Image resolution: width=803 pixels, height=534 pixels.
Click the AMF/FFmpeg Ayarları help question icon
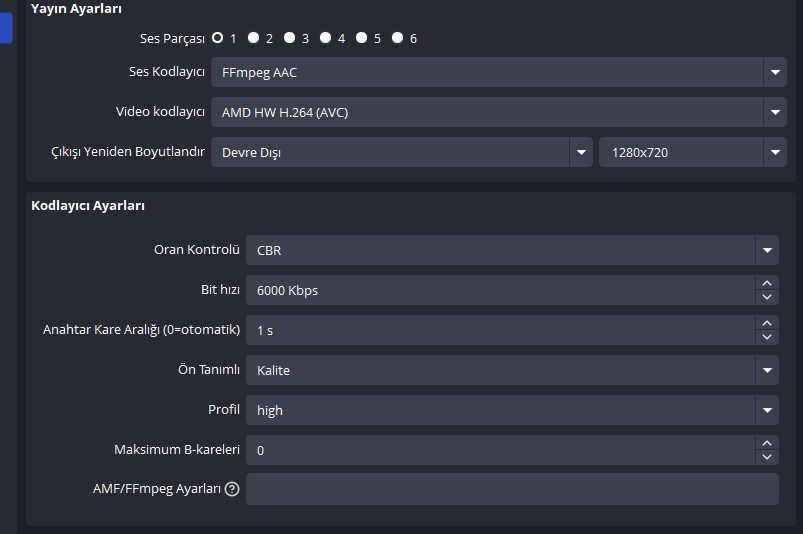(232, 489)
